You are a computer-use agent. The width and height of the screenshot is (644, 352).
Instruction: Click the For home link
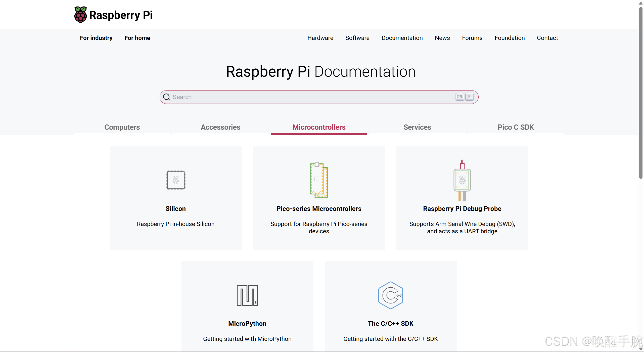pos(137,38)
